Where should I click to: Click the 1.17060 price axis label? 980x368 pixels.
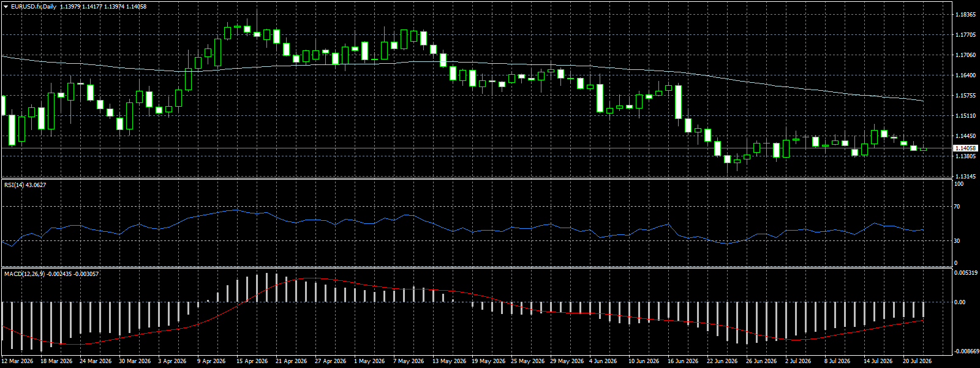click(966, 55)
